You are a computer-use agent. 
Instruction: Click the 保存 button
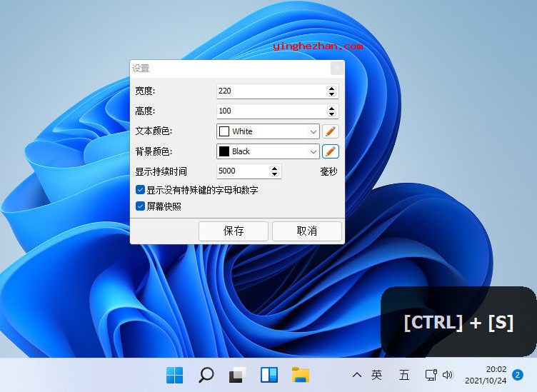pyautogui.click(x=234, y=231)
